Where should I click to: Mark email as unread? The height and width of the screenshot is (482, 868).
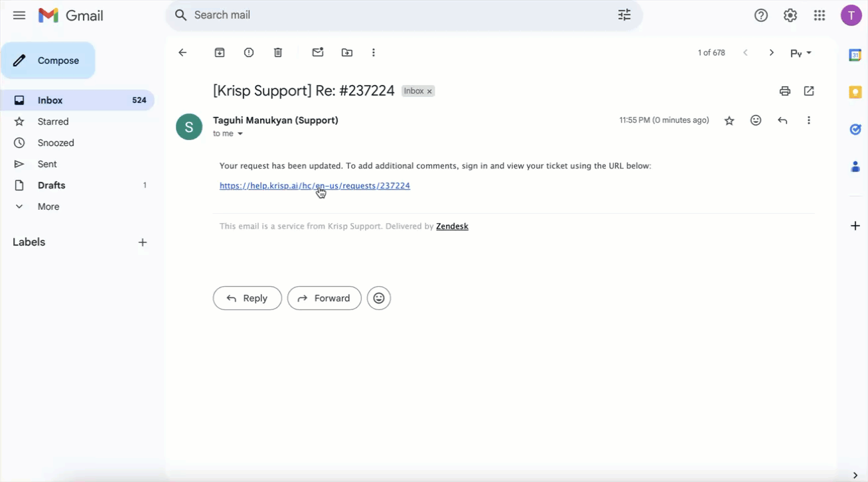pyautogui.click(x=318, y=52)
